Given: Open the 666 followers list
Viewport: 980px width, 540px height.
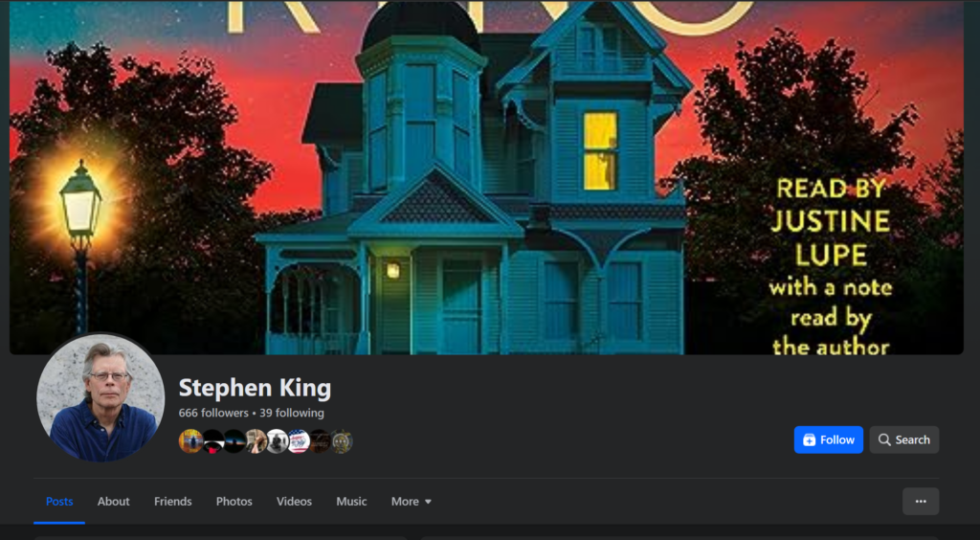Looking at the screenshot, I should 213,413.
